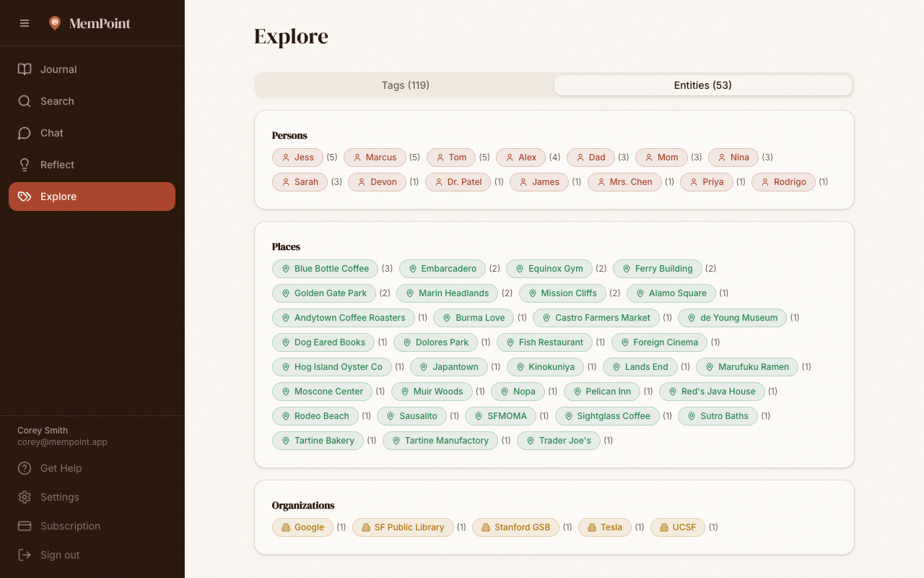Select the SFMOMA place chip

(x=500, y=416)
